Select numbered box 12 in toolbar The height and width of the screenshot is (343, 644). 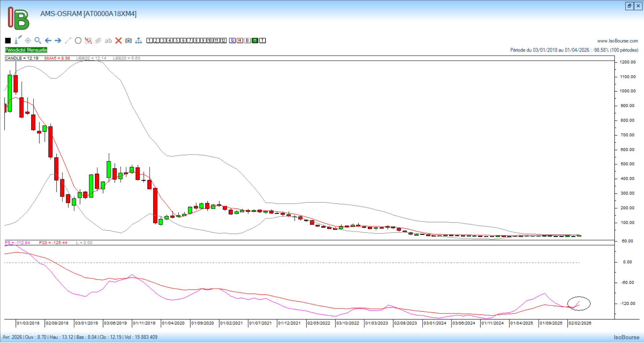coord(223,41)
